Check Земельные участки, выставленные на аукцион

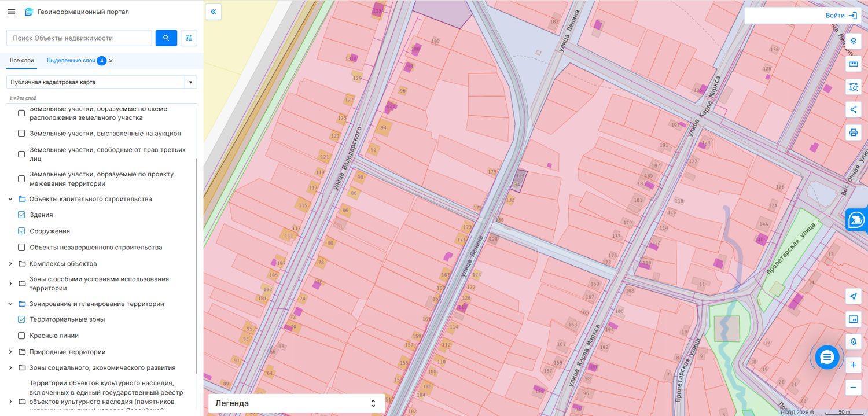pos(21,133)
